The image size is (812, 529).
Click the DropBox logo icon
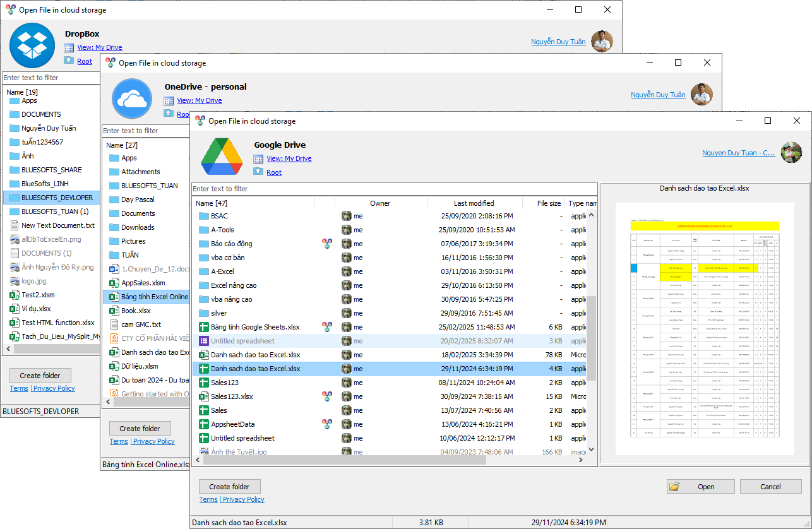32,46
